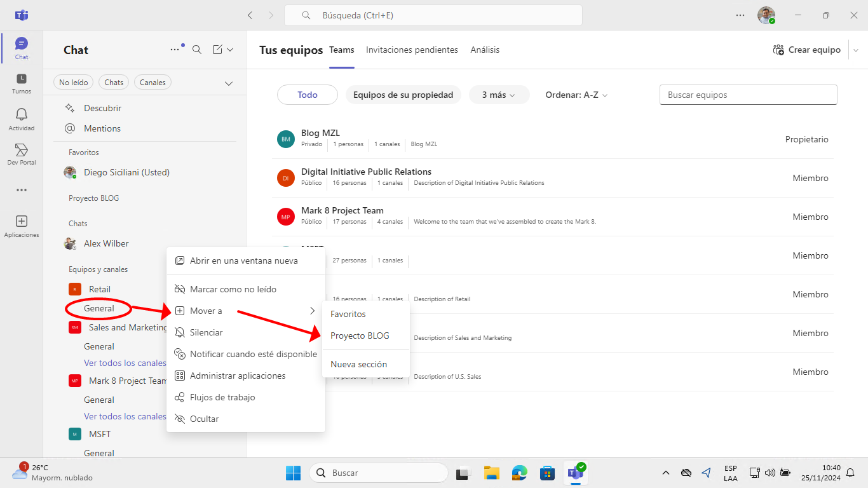Launch Microsoft Edge from taskbar
Image resolution: width=868 pixels, height=488 pixels.
pyautogui.click(x=520, y=473)
